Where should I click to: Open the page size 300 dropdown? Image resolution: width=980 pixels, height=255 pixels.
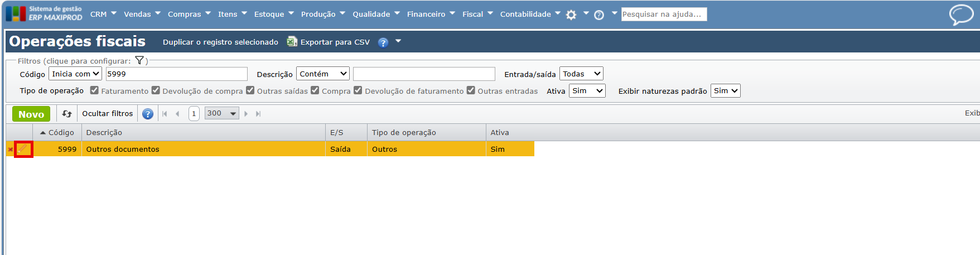[222, 113]
